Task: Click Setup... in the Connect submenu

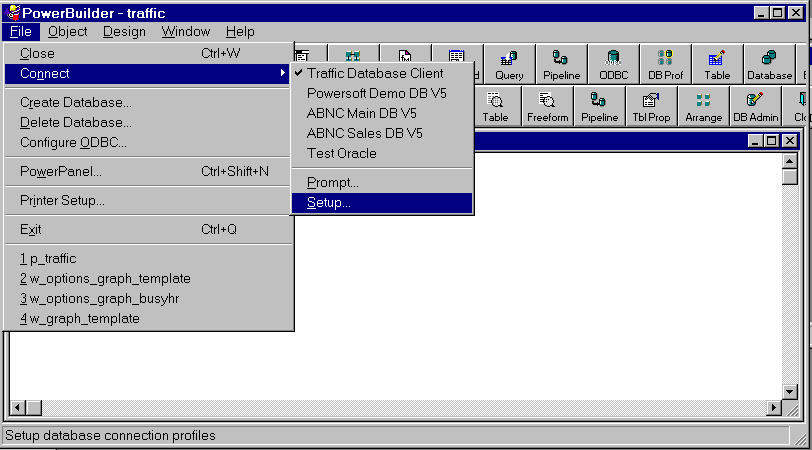Action: pos(329,203)
